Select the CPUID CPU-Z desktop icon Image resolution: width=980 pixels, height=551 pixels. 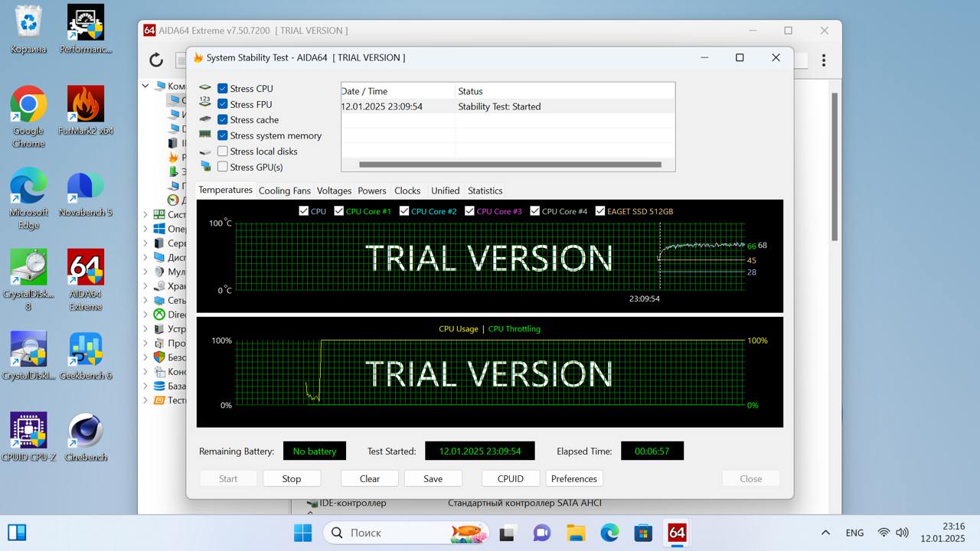pyautogui.click(x=28, y=438)
